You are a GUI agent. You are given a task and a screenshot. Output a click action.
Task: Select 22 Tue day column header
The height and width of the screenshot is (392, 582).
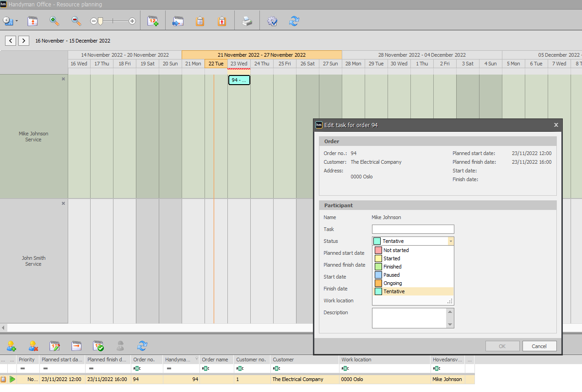(x=216, y=64)
